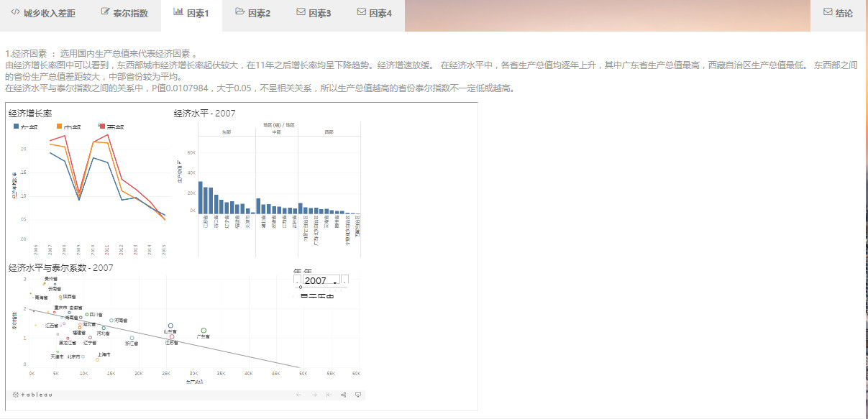Click the redo arrow in Tableau toolbar
The height and width of the screenshot is (419, 868).
point(314,395)
